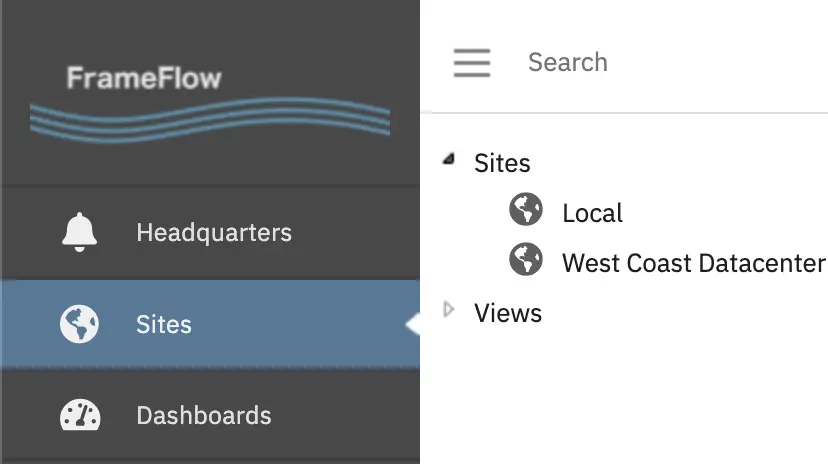Image resolution: width=828 pixels, height=464 pixels.
Task: Go to Dashboards in the sidebar
Action: click(x=210, y=415)
